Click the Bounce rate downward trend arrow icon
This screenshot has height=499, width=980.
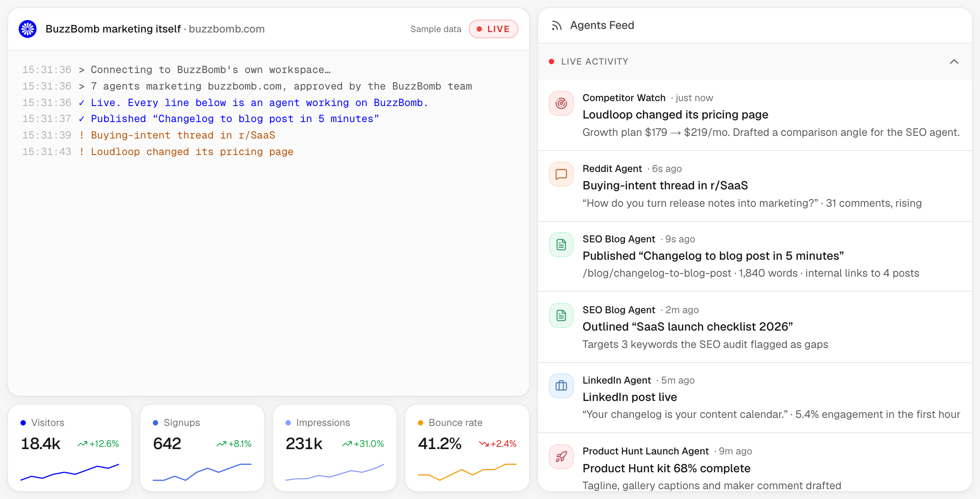(484, 444)
